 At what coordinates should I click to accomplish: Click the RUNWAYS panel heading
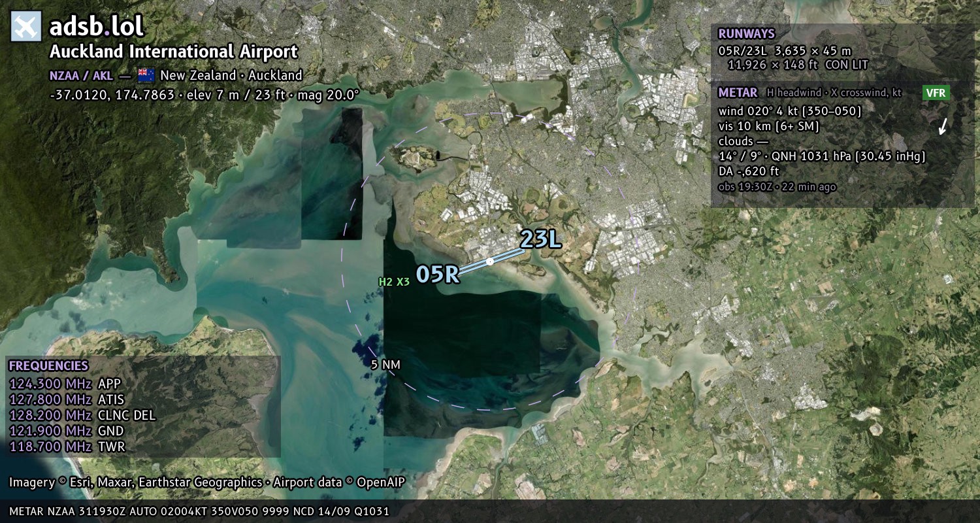coord(746,34)
